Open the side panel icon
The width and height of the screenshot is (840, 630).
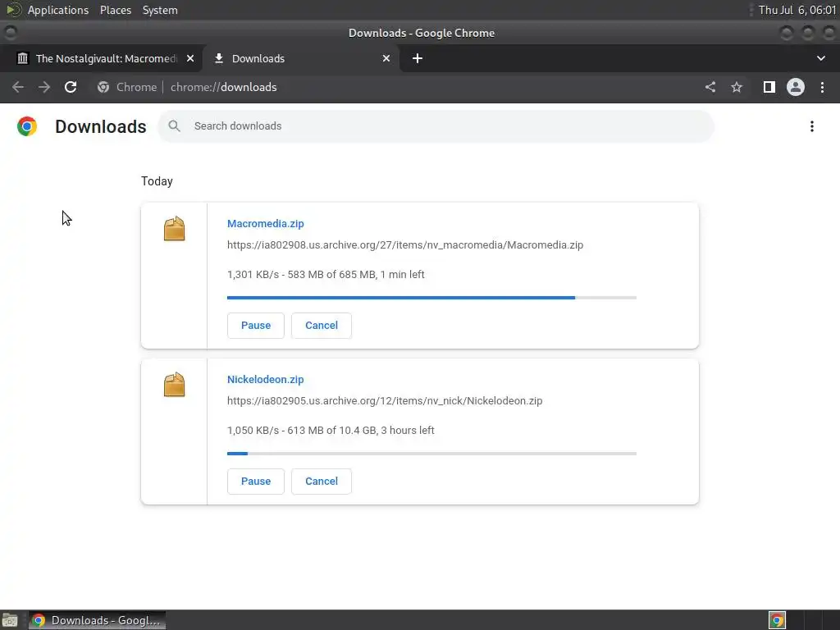coord(769,87)
